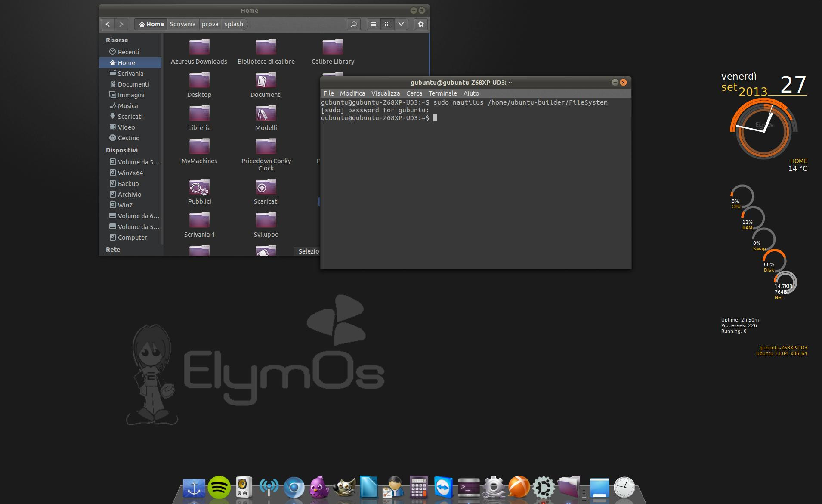Open Video from the sidebar

(130, 127)
